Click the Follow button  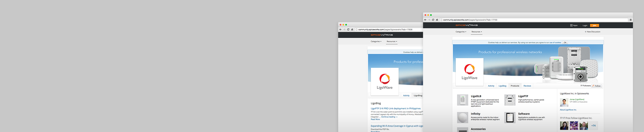click(597, 86)
